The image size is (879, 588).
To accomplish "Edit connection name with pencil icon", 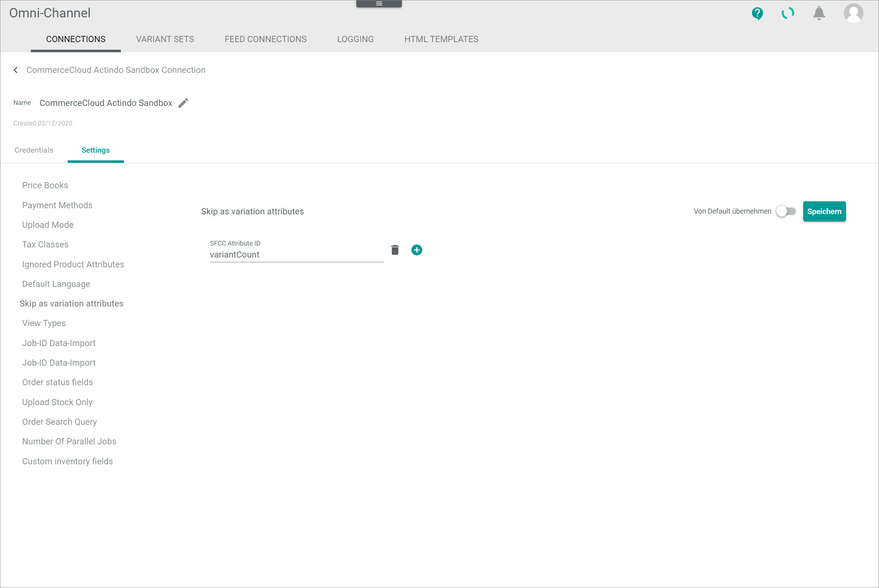I will (x=183, y=103).
